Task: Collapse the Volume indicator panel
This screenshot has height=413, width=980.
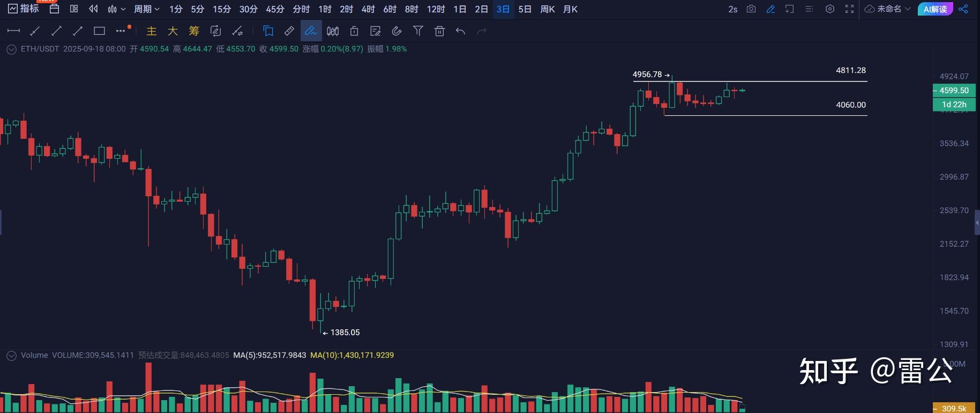Action: pos(11,355)
